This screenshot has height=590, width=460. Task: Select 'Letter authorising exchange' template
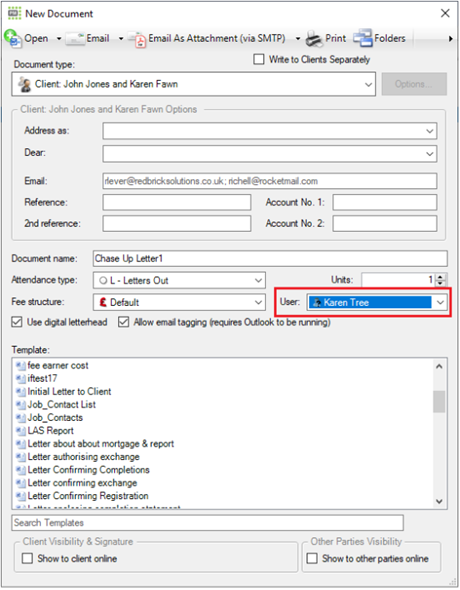83,457
